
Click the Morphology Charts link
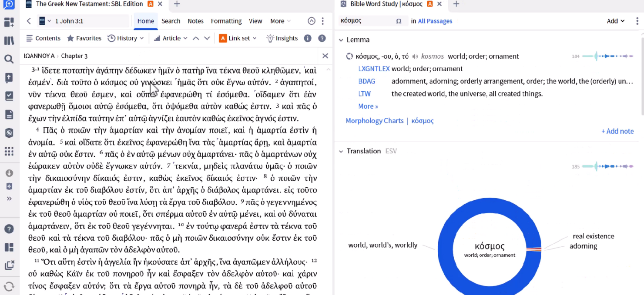click(x=375, y=120)
